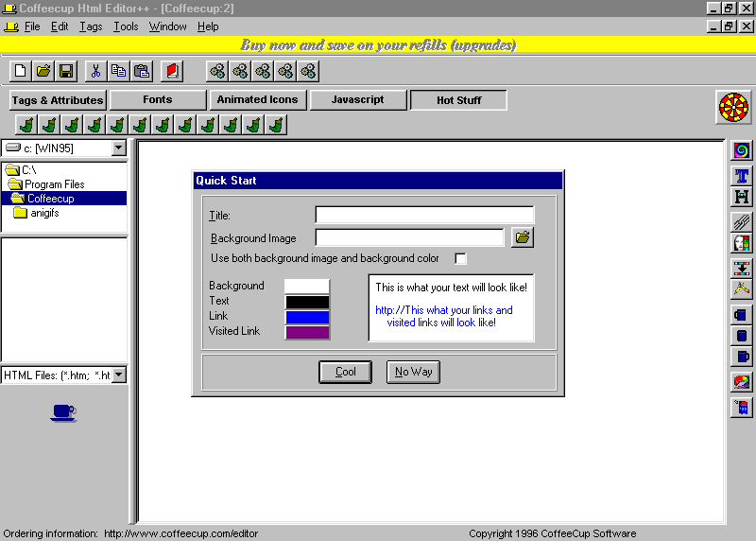This screenshot has height=541, width=756.
Task: Select the Coffeecup folder
Action: pyautogui.click(x=64, y=199)
